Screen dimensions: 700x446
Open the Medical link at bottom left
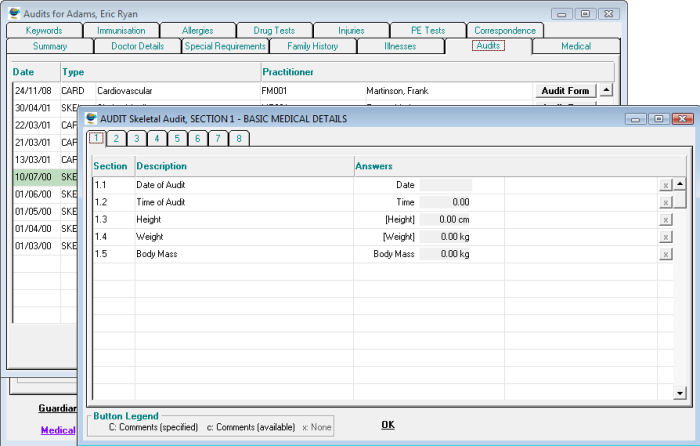point(58,430)
